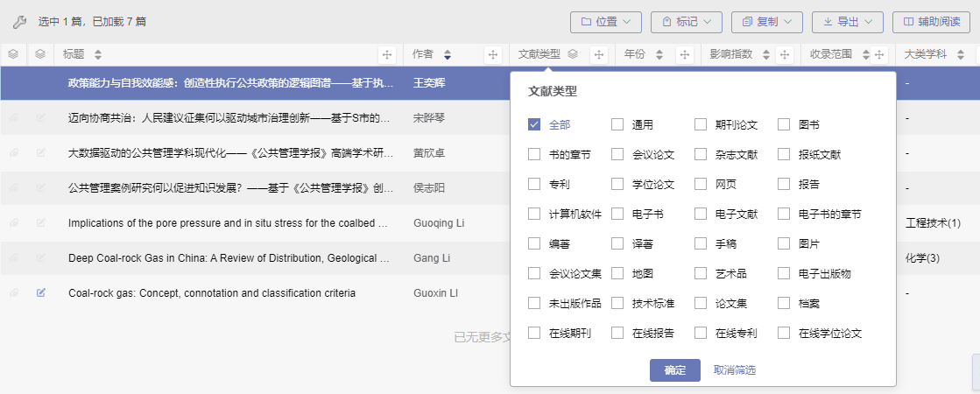
Task: Click author name Guoqing Li
Action: tap(439, 223)
